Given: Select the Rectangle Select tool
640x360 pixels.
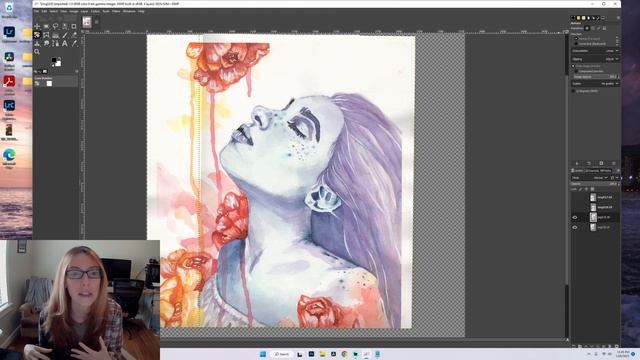Looking at the screenshot, I should coord(46,26).
